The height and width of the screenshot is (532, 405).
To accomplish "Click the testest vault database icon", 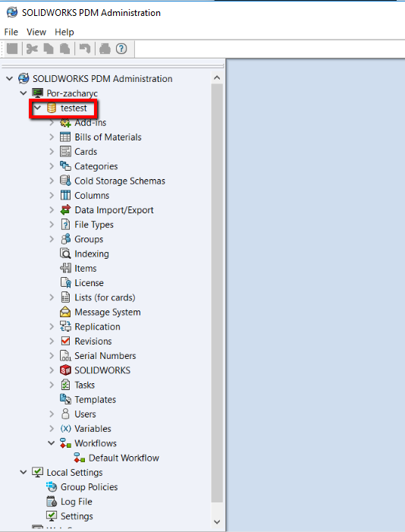I will 52,109.
